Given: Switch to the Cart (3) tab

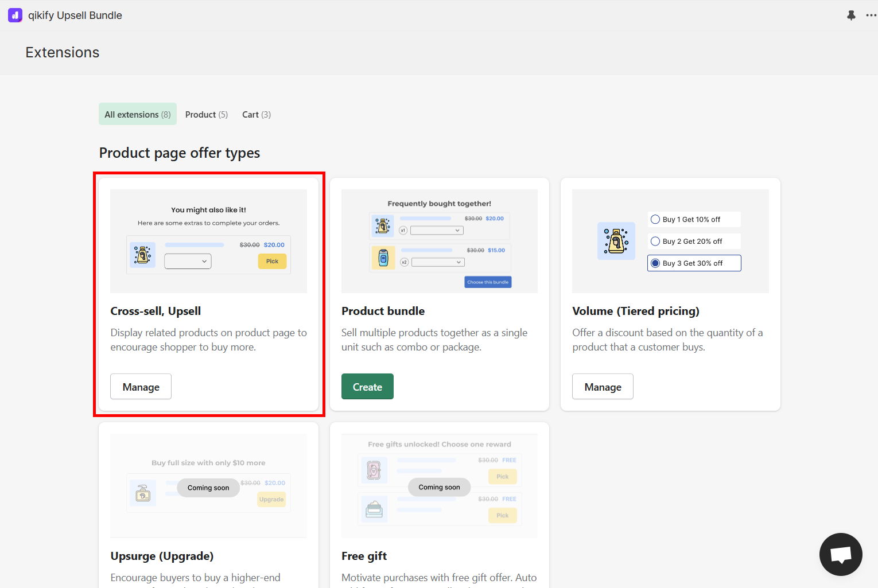Looking at the screenshot, I should [257, 114].
